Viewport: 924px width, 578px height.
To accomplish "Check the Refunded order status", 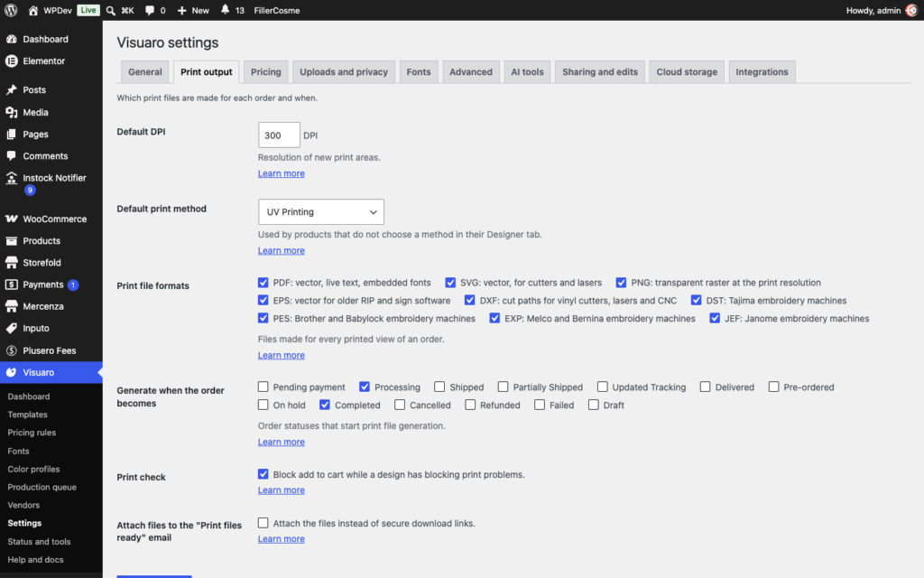I will 469,405.
